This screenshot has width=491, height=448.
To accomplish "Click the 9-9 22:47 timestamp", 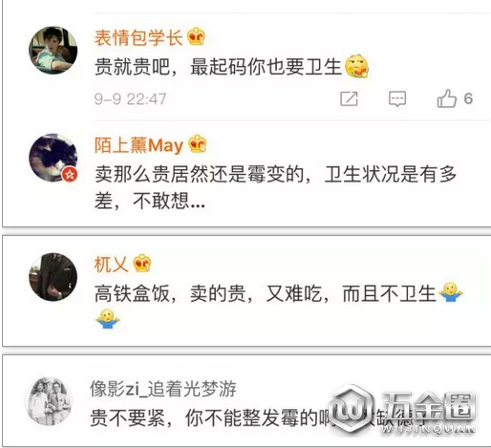I will point(130,99).
